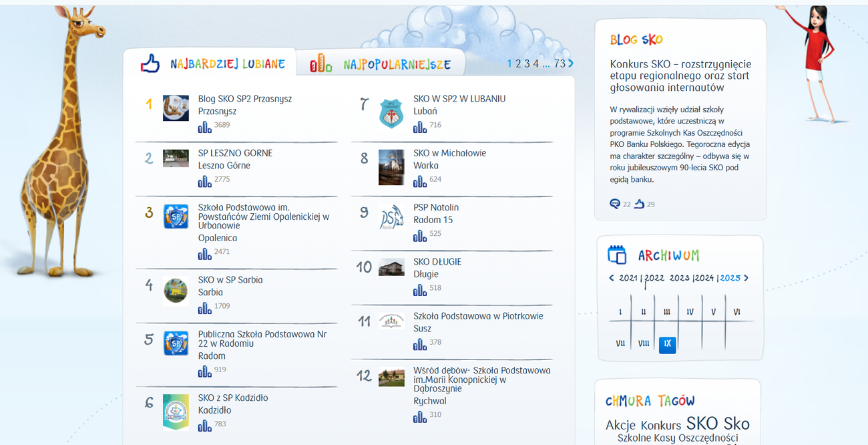This screenshot has width=868, height=445.
Task: Open SP LESZNO GORNE thumbnail image
Action: tap(176, 158)
